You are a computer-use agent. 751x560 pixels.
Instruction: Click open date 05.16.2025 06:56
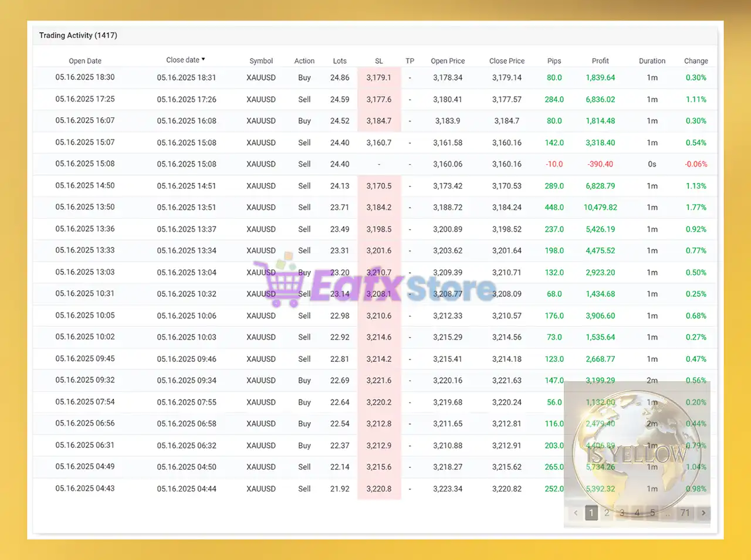coord(85,423)
